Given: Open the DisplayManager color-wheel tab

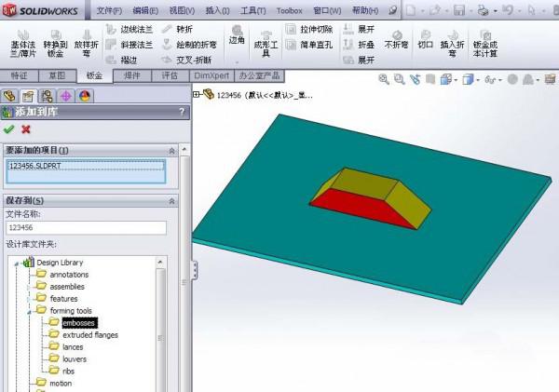Looking at the screenshot, I should pyautogui.click(x=85, y=96).
